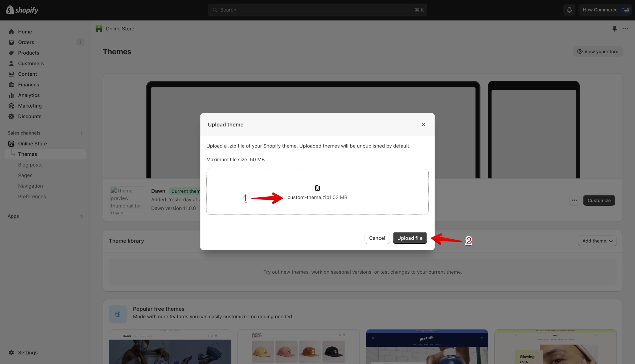This screenshot has width=635, height=364.
Task: Click the Content icon in the sidebar
Action: pyautogui.click(x=11, y=74)
